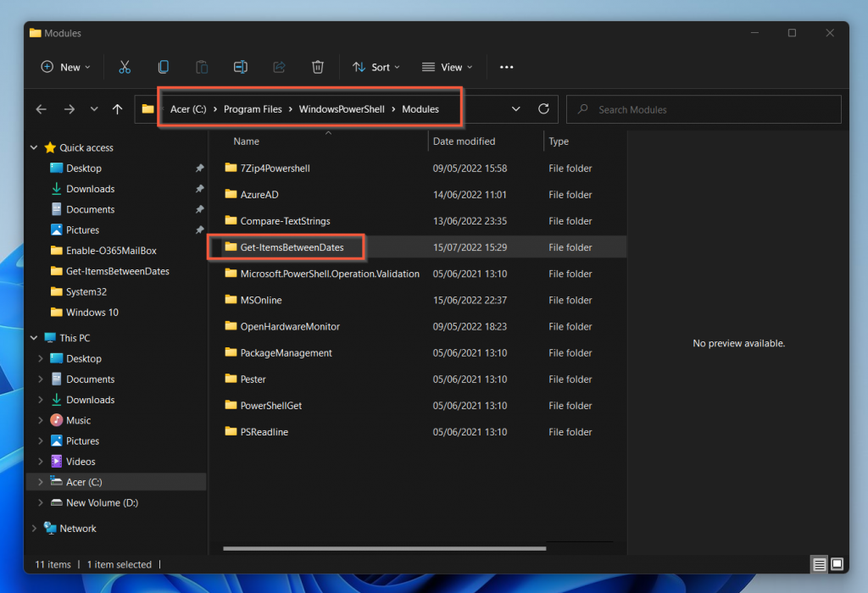Click the Delete trash icon

[x=318, y=67]
